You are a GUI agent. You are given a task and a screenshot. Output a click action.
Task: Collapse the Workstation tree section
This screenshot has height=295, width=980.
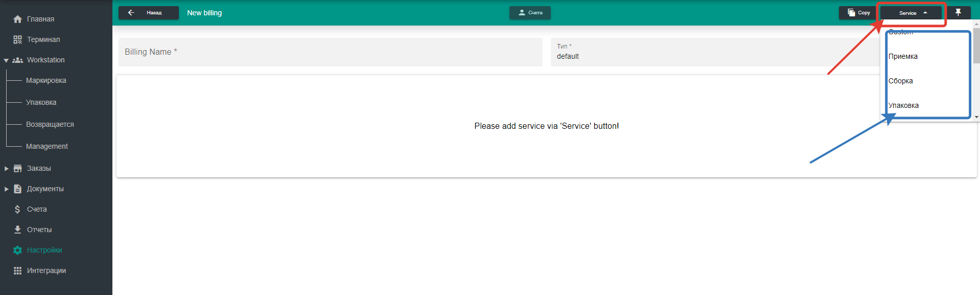click(x=6, y=60)
